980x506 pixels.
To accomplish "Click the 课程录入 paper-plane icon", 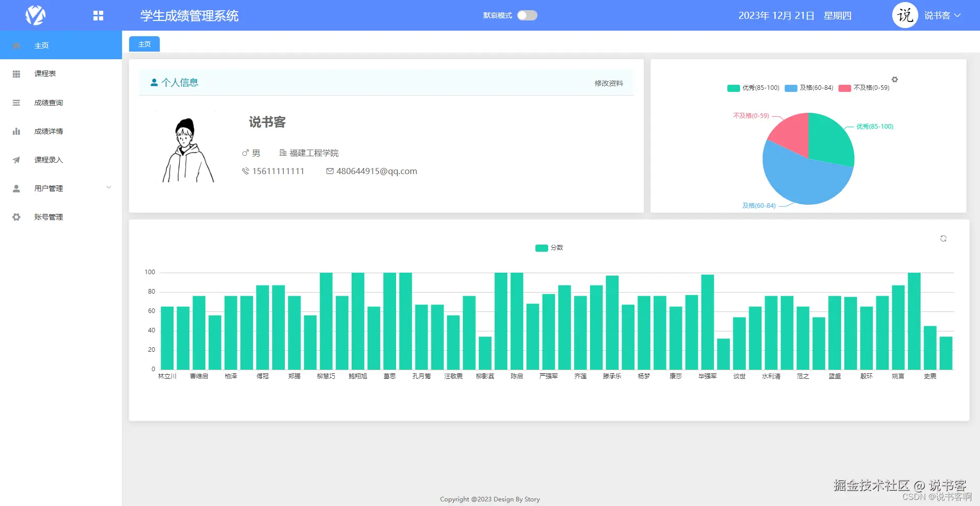I will 16,160.
